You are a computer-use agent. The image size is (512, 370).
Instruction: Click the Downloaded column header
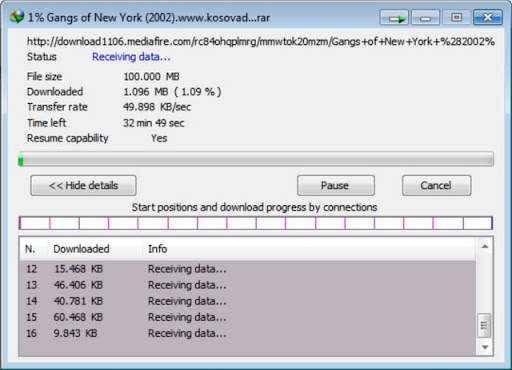pos(95,249)
